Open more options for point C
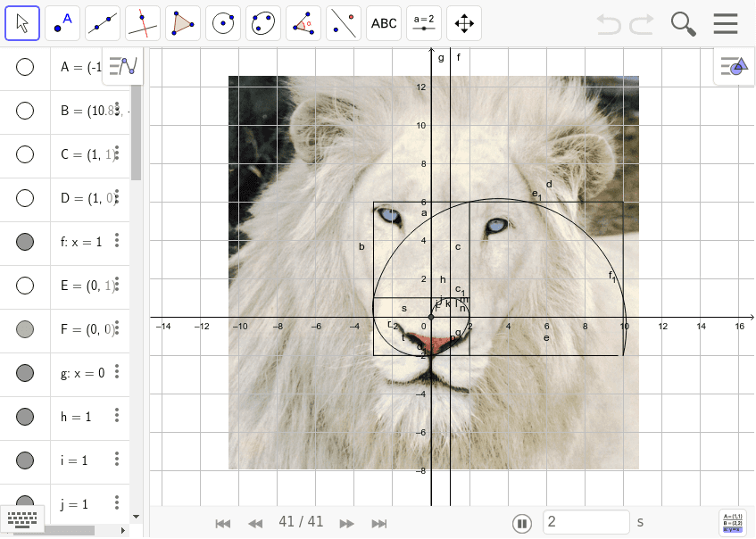Viewport: 756px width, 539px height. tap(117, 153)
